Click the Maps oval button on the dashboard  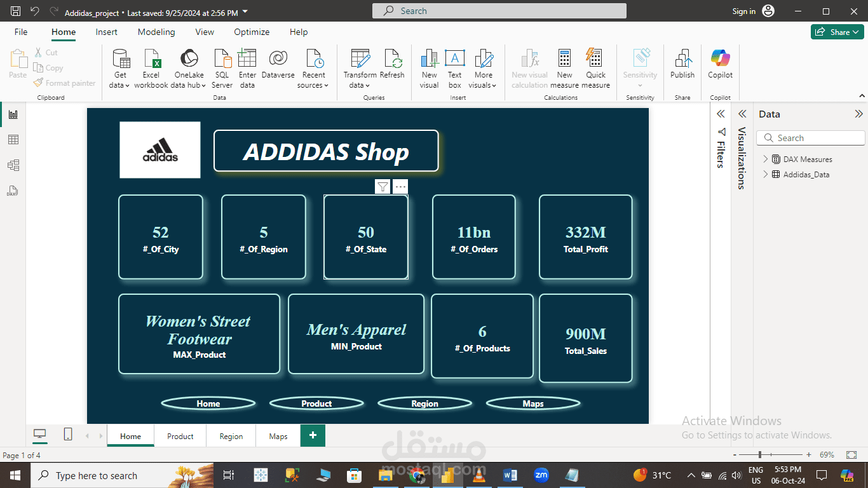[533, 403]
